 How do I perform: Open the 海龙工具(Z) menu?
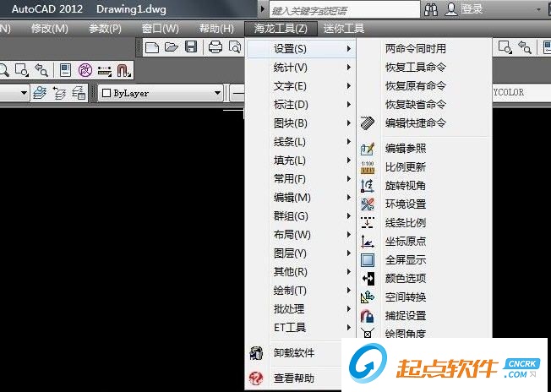click(x=281, y=29)
